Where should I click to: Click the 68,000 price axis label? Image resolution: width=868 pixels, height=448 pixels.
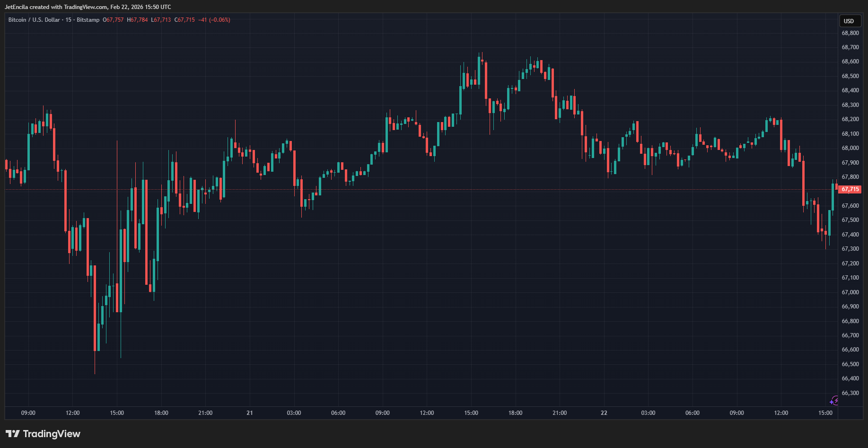coord(850,148)
